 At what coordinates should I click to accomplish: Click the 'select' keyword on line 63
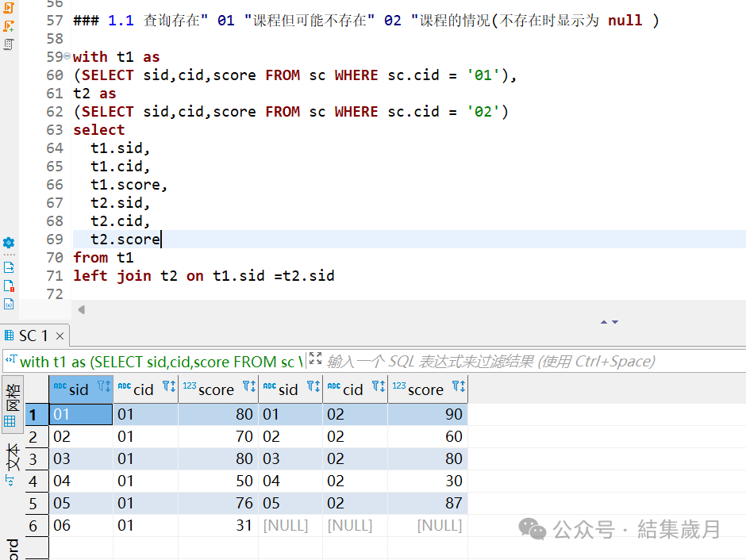pos(99,130)
